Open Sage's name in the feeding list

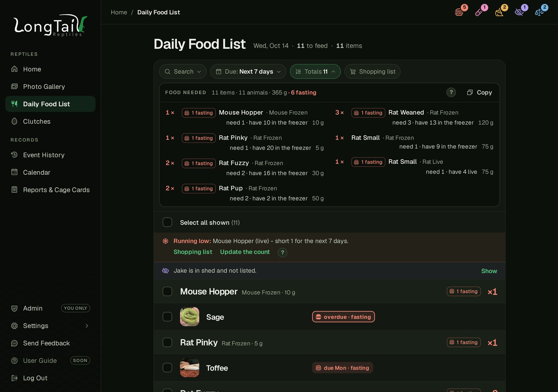(x=215, y=317)
